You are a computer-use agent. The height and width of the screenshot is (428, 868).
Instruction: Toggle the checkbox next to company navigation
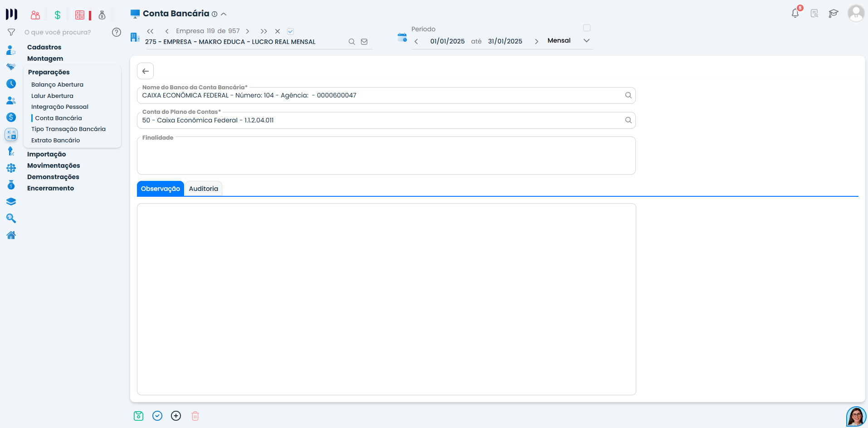tap(291, 31)
